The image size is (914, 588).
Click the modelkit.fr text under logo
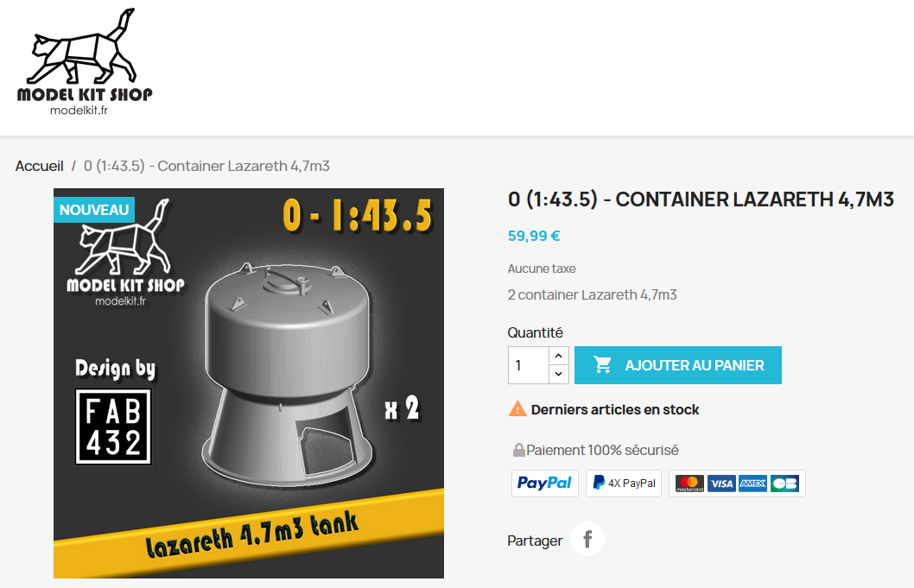(79, 111)
